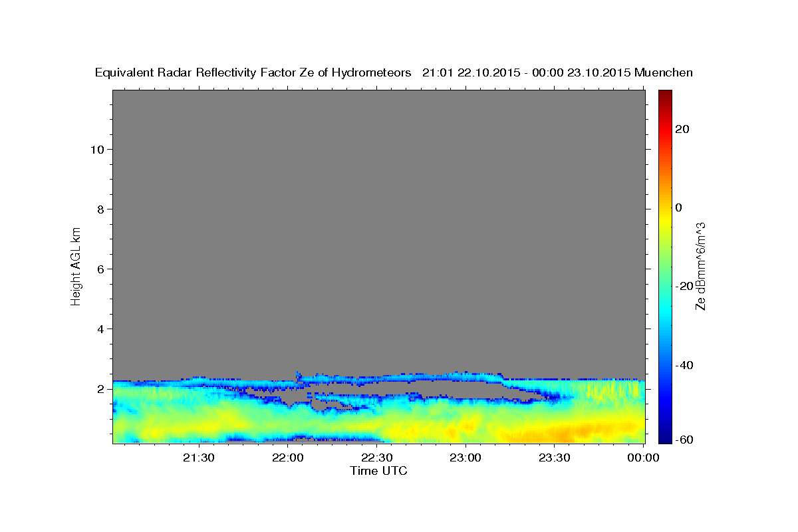Click the 22:30 time tick label
Screen dimensions: 798x532
click(x=377, y=458)
